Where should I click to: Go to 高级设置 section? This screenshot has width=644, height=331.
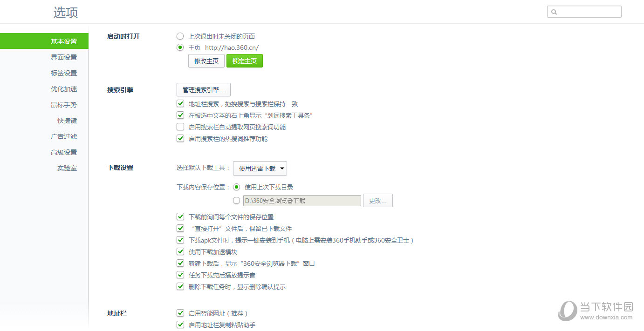click(x=64, y=152)
